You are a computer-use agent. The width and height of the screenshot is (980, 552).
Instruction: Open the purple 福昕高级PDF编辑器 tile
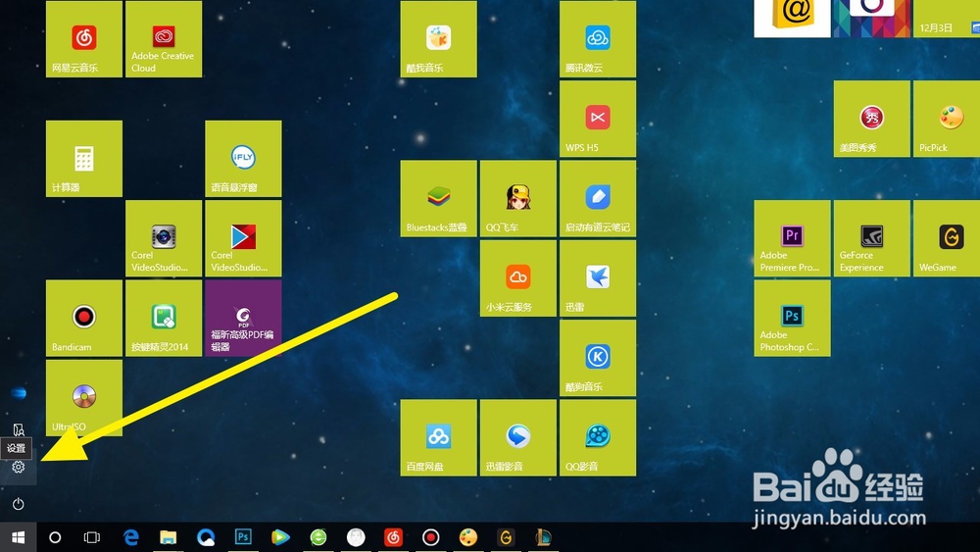coord(243,319)
